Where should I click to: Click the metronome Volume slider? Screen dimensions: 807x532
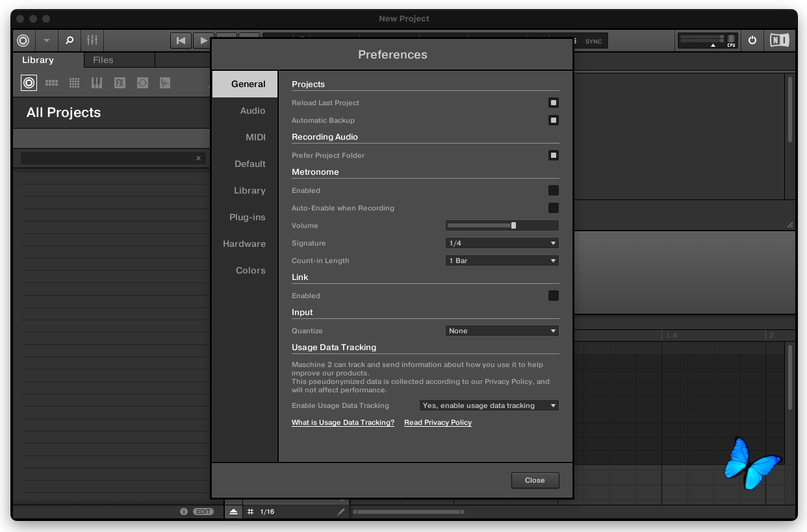pyautogui.click(x=502, y=225)
